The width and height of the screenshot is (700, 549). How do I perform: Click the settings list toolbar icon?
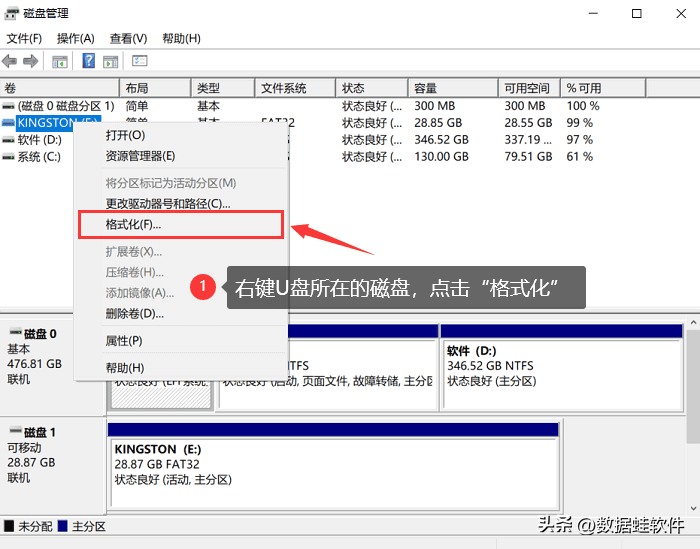click(140, 62)
